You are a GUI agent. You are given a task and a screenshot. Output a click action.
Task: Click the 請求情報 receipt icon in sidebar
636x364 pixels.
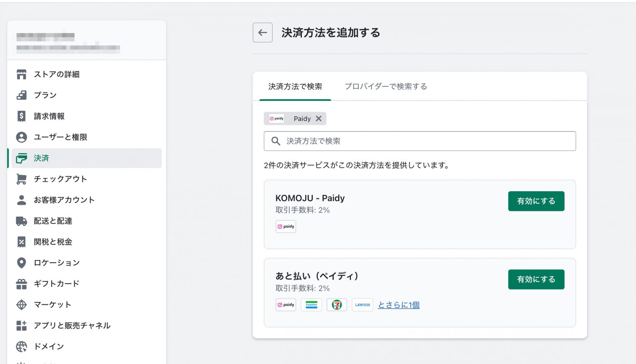22,116
